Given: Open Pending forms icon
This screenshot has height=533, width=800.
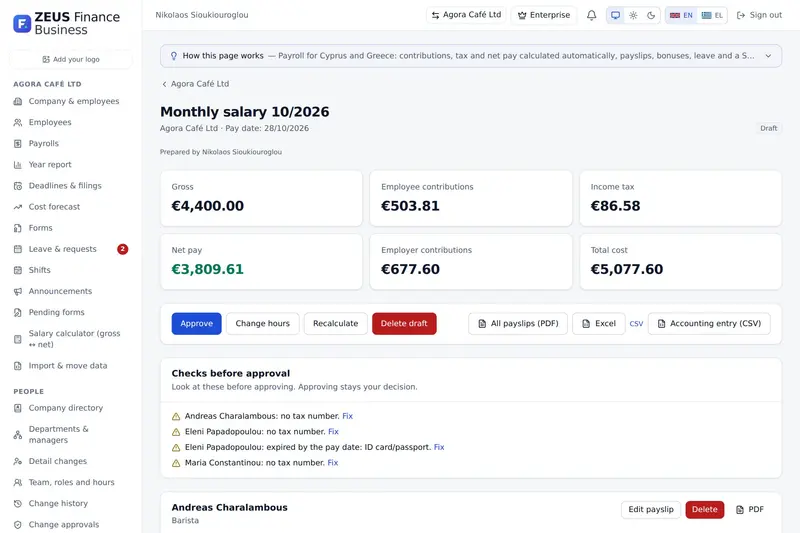Looking at the screenshot, I should [18, 312].
